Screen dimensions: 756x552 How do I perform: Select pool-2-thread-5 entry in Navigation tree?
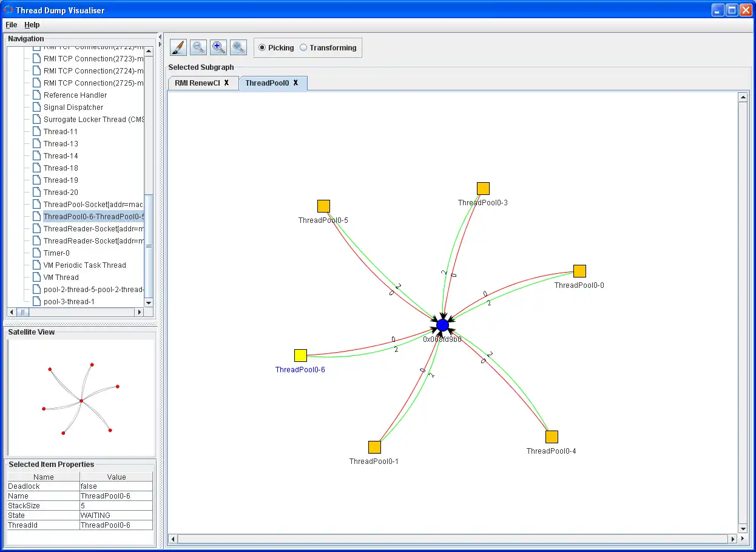click(93, 290)
